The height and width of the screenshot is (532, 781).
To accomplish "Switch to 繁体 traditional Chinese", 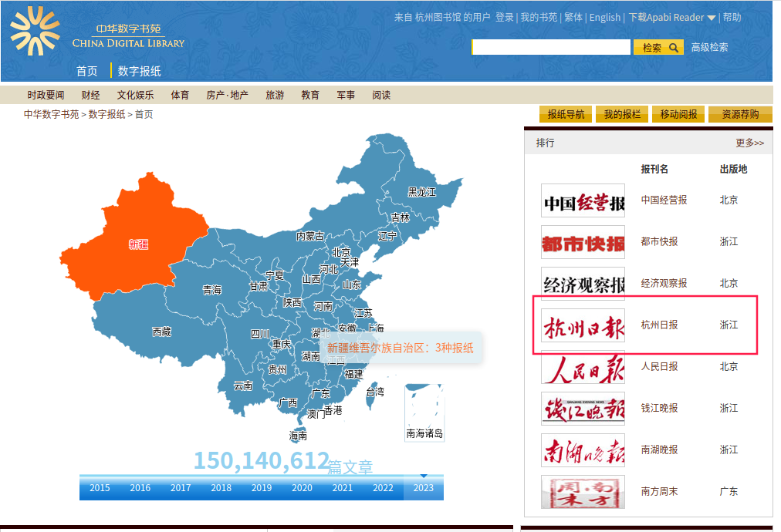I will pos(573,18).
